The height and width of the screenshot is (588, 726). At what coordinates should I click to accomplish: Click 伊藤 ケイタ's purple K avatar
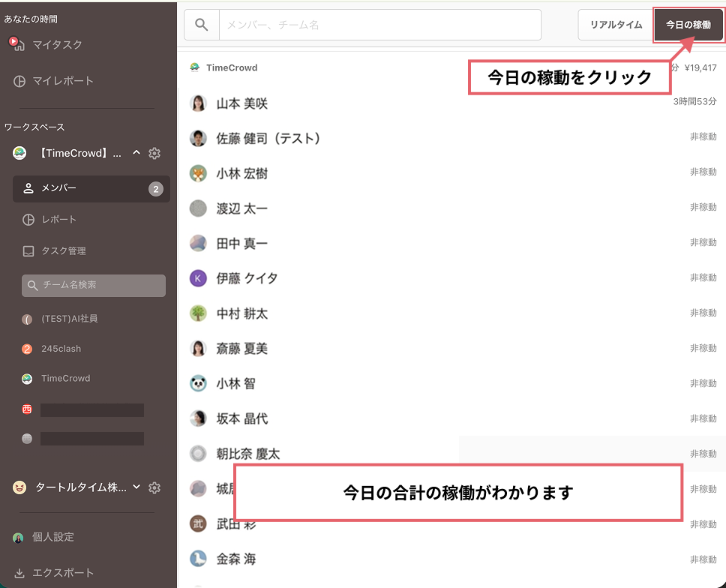[x=198, y=278]
